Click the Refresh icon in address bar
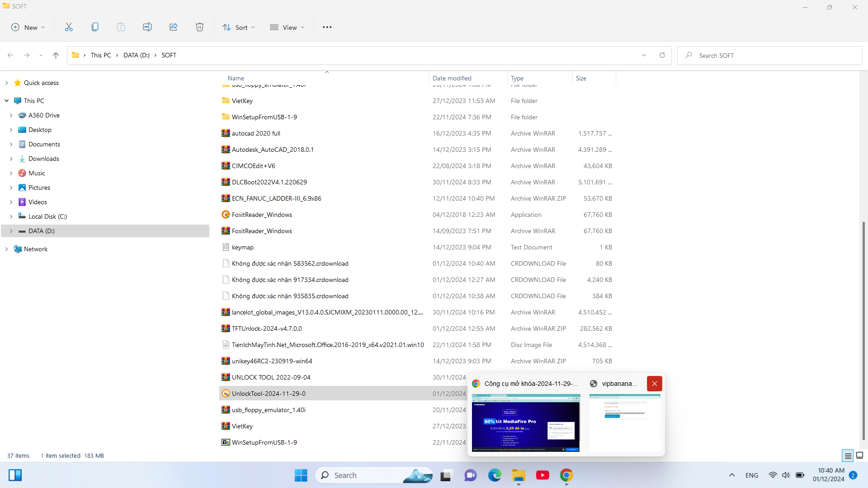Screen dimensions: 868x488 coord(662,55)
